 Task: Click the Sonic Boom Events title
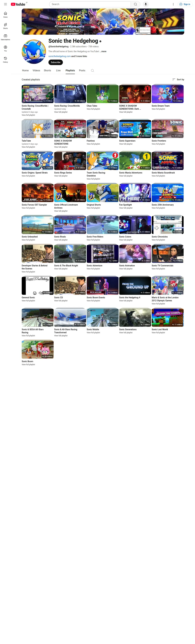click(96, 298)
